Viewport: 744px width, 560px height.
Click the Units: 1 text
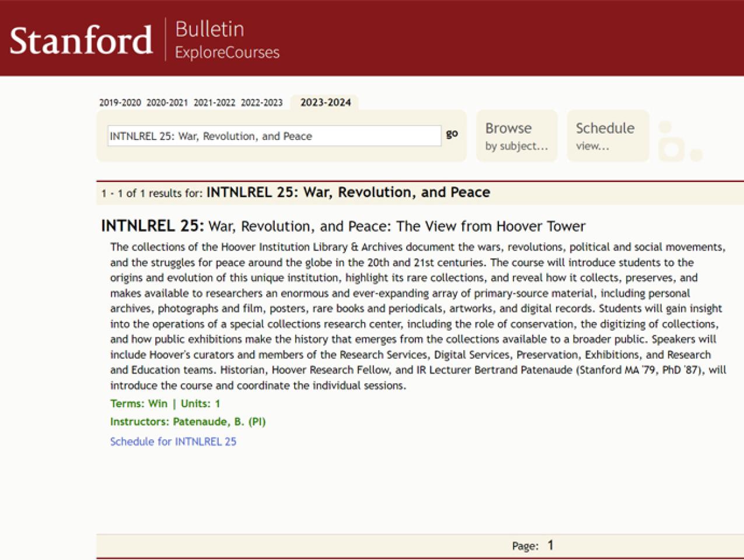point(201,404)
